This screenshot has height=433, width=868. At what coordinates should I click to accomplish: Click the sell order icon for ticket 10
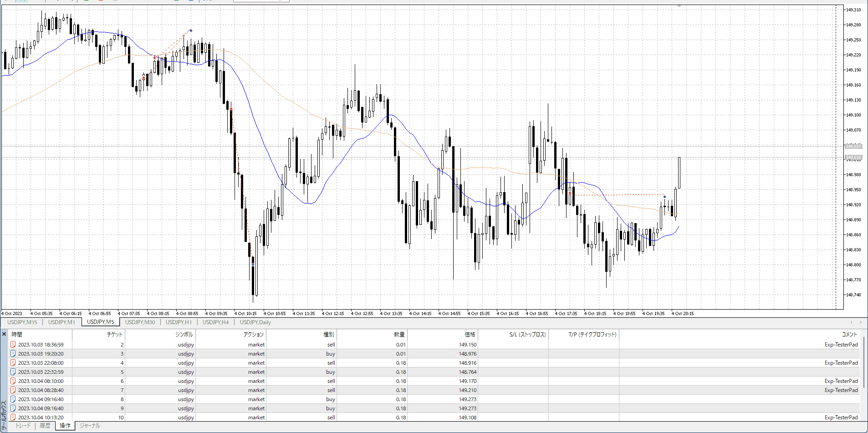13,418
